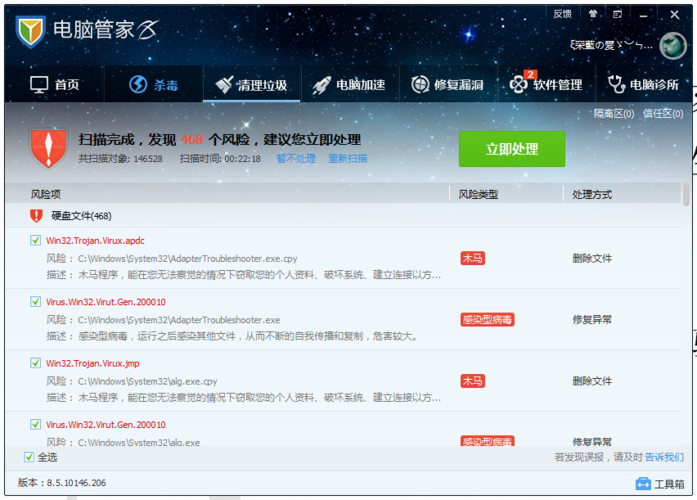Switch to the 杀毒 antivirus tab

tap(153, 84)
